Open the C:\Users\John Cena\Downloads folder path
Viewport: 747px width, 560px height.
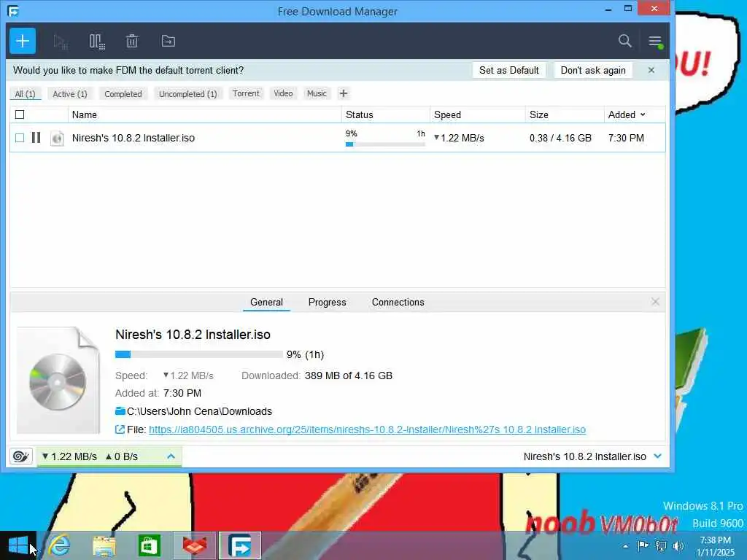[199, 411]
